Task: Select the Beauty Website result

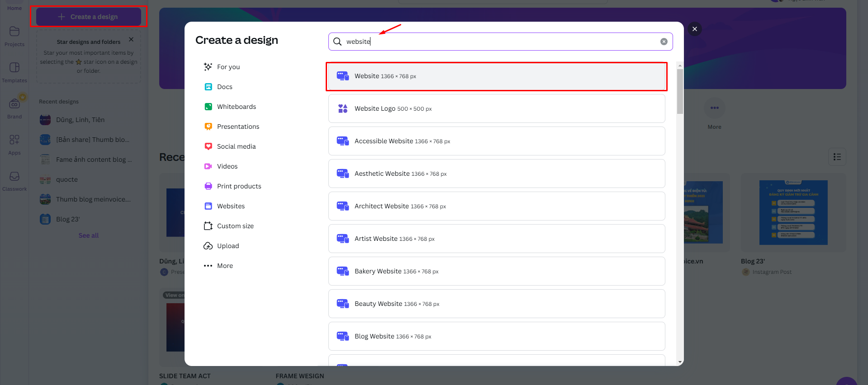Action: coord(497,304)
